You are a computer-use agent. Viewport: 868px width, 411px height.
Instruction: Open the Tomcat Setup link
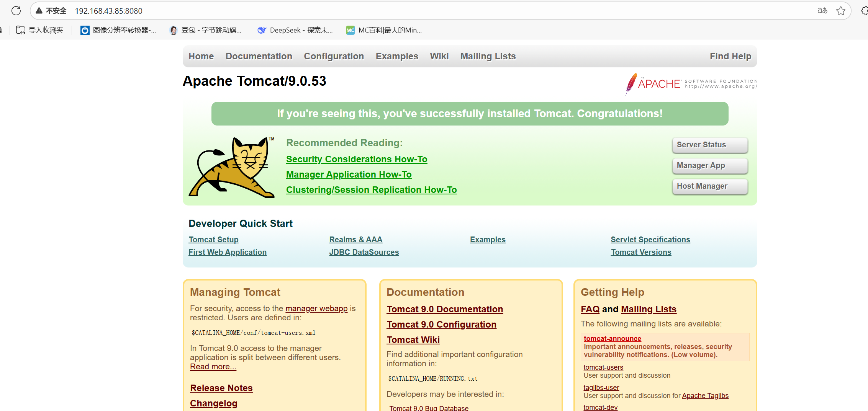213,240
